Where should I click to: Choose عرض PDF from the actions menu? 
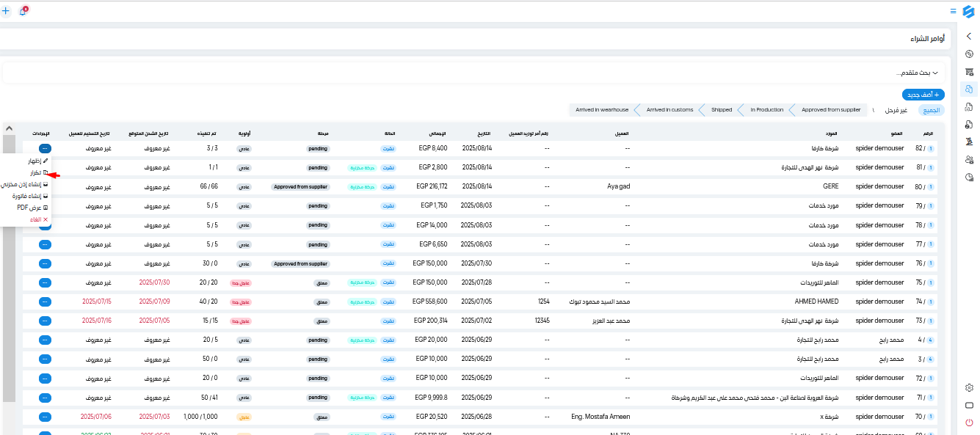33,208
